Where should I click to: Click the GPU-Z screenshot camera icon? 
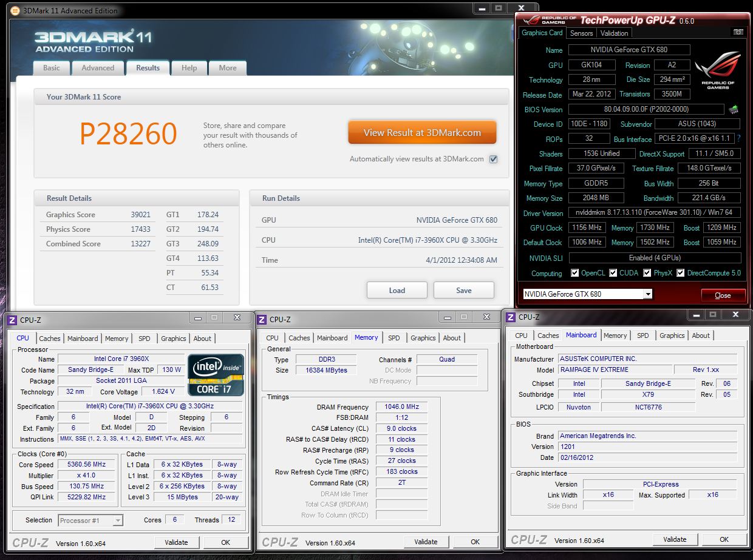738,32
